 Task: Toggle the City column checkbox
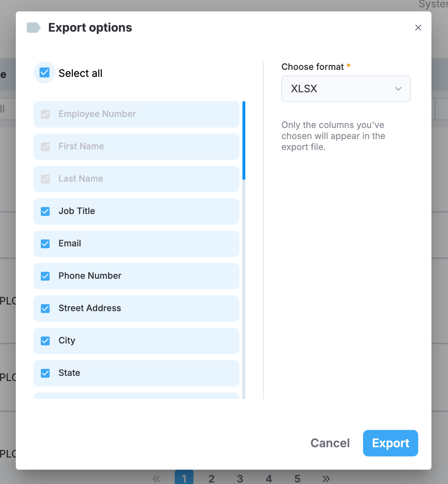point(45,341)
